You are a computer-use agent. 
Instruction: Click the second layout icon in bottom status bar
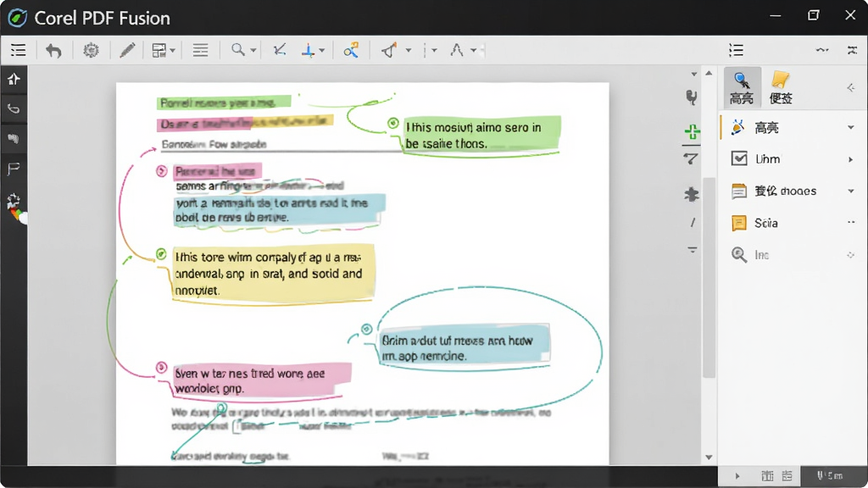[787, 476]
